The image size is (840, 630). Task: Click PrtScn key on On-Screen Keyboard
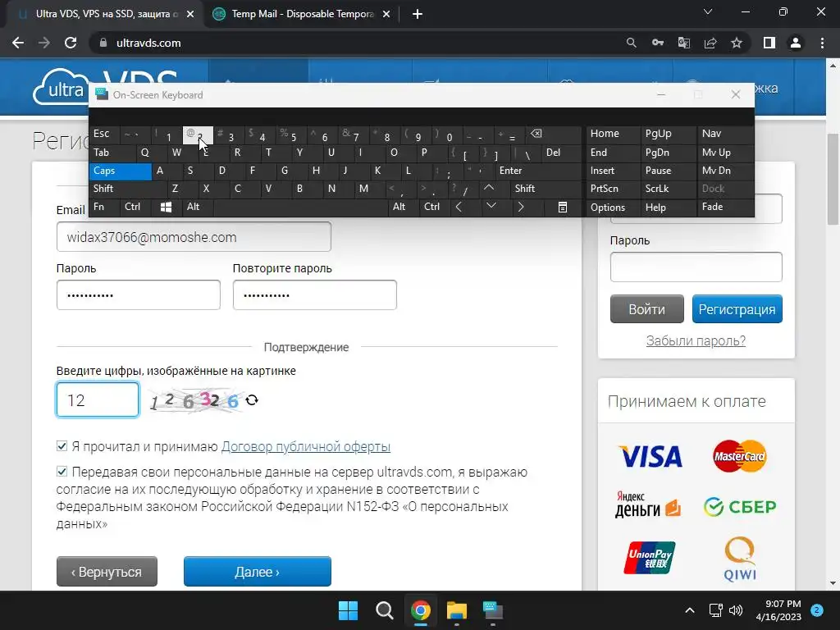pyautogui.click(x=613, y=189)
